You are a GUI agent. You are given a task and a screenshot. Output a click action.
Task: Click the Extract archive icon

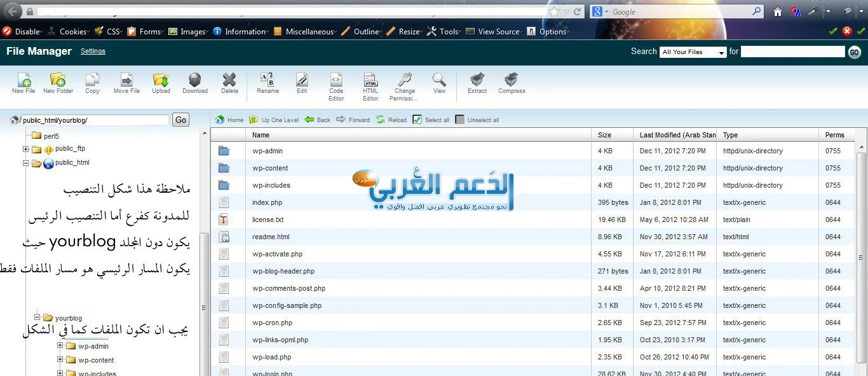pos(477,81)
